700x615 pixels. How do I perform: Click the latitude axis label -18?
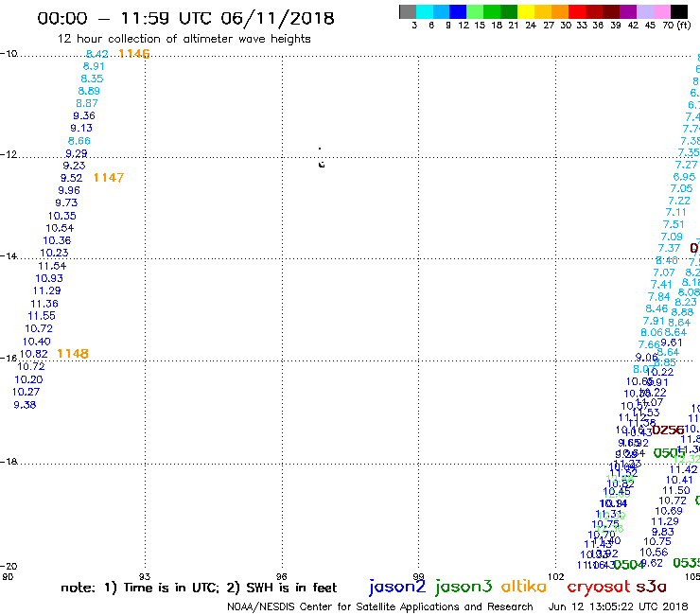pyautogui.click(x=9, y=462)
